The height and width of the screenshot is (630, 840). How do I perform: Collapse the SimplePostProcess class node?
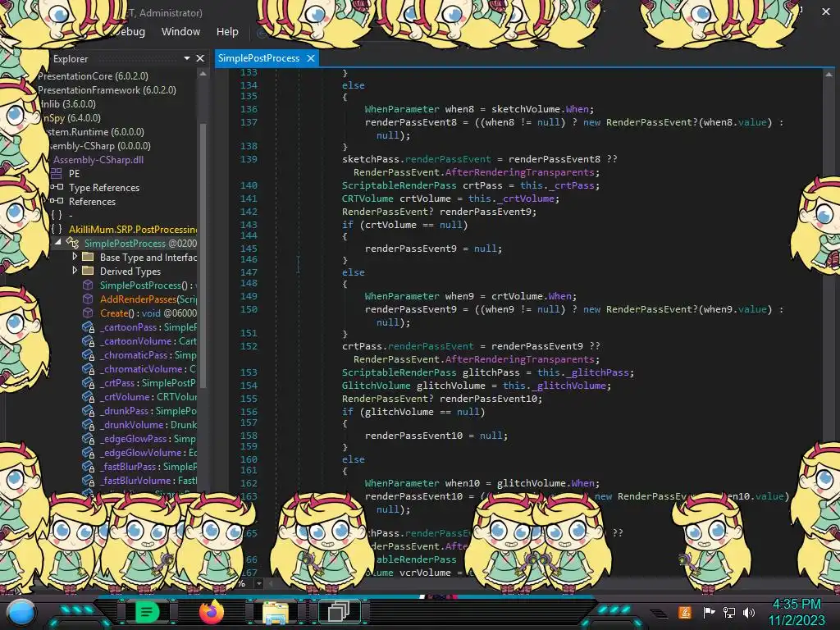pyautogui.click(x=58, y=243)
